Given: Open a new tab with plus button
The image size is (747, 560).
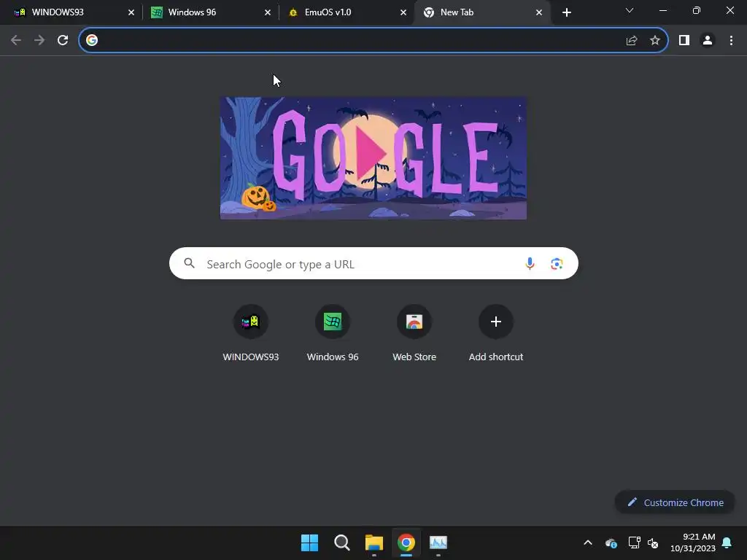Looking at the screenshot, I should [x=566, y=12].
